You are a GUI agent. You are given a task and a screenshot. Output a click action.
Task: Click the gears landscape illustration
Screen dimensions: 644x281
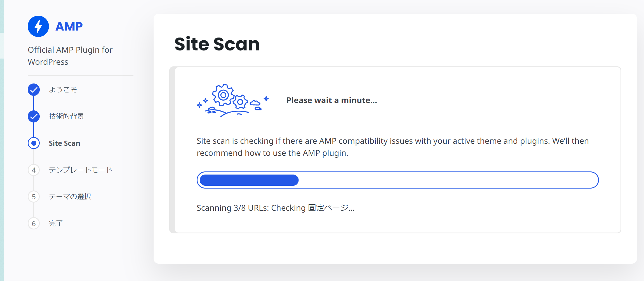pyautogui.click(x=233, y=100)
